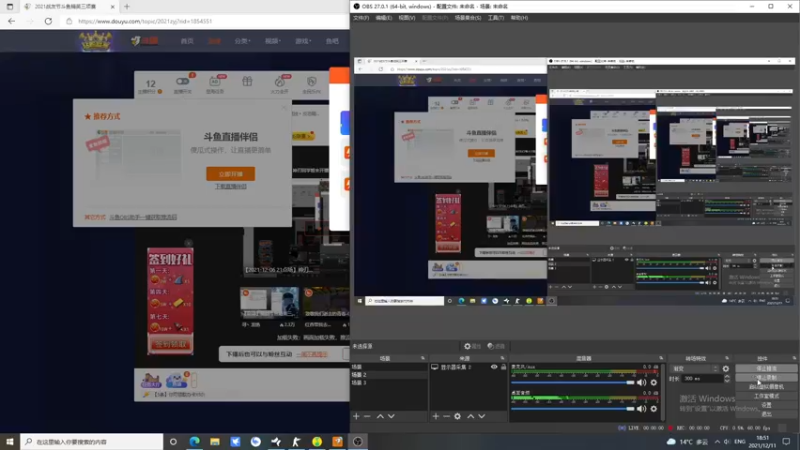Add a new scene with the plus icon
This screenshot has width=800, height=450.
tap(356, 416)
